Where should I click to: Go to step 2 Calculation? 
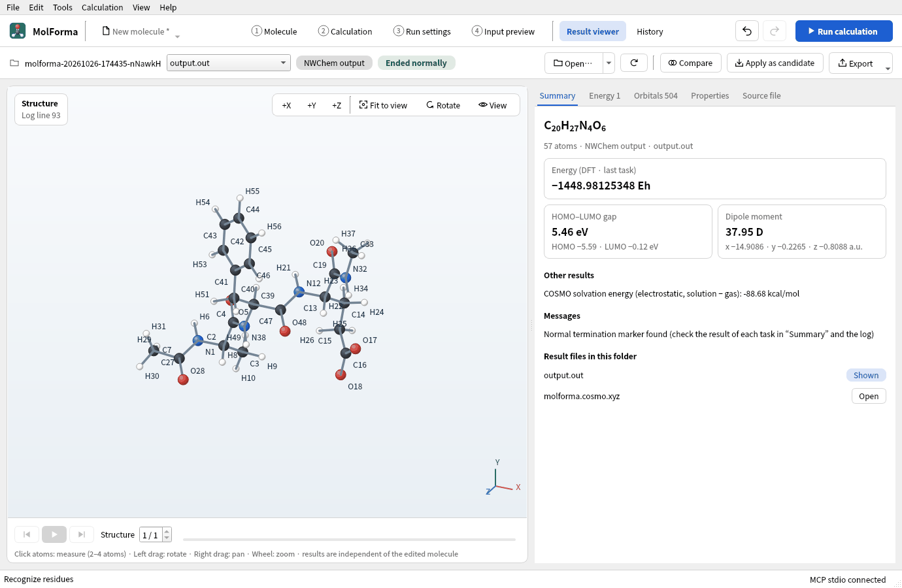(x=345, y=31)
